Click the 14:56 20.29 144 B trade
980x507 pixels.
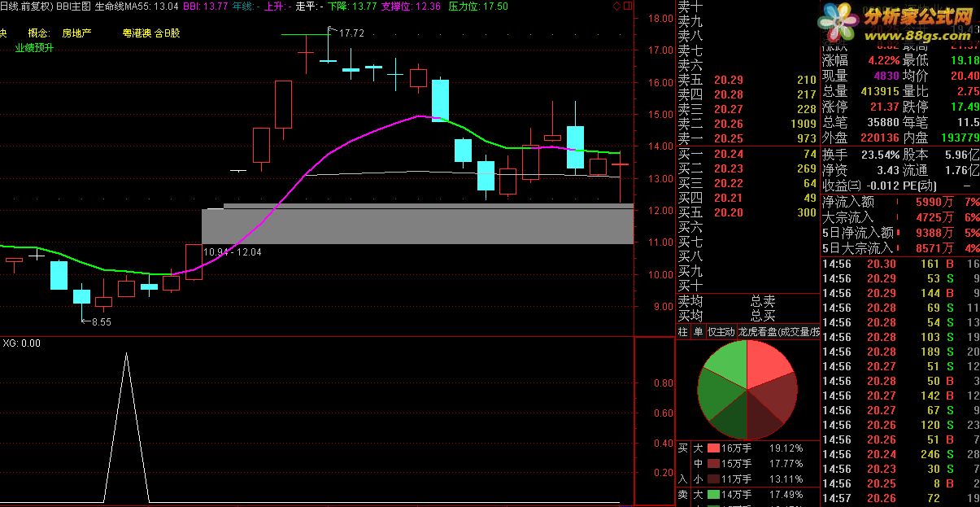900,293
